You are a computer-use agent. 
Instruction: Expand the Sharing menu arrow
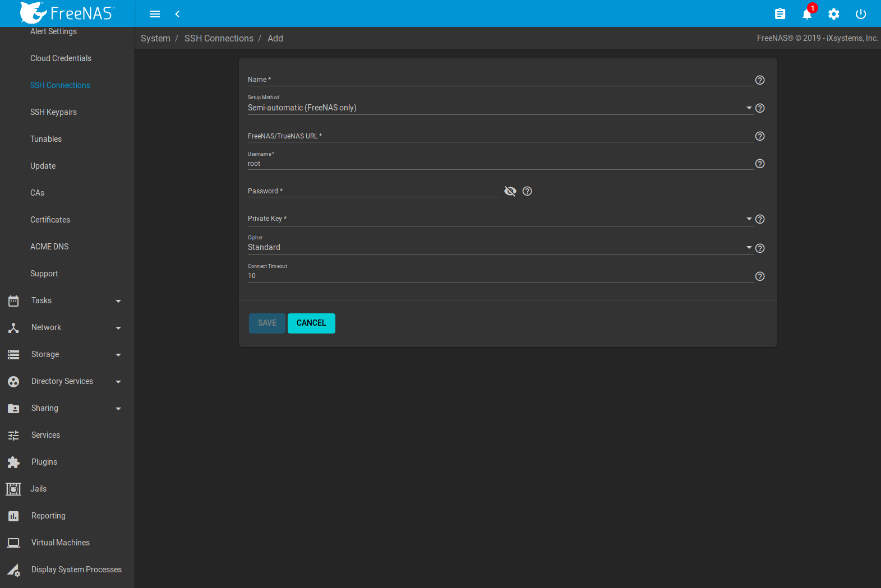118,409
